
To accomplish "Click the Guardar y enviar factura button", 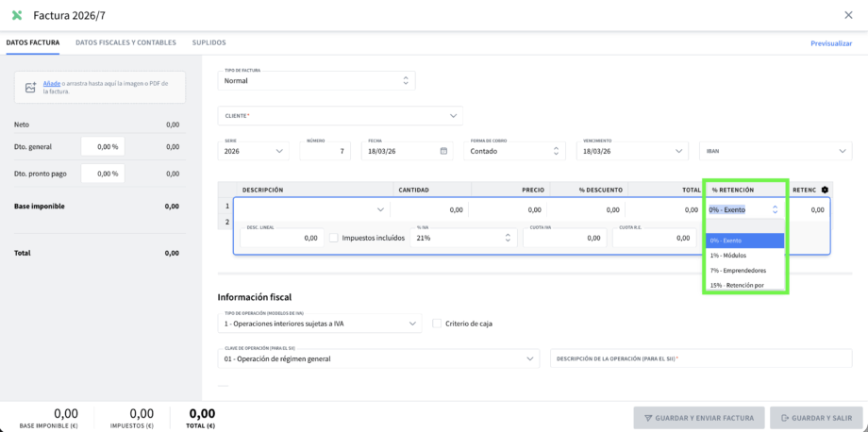I will (699, 418).
